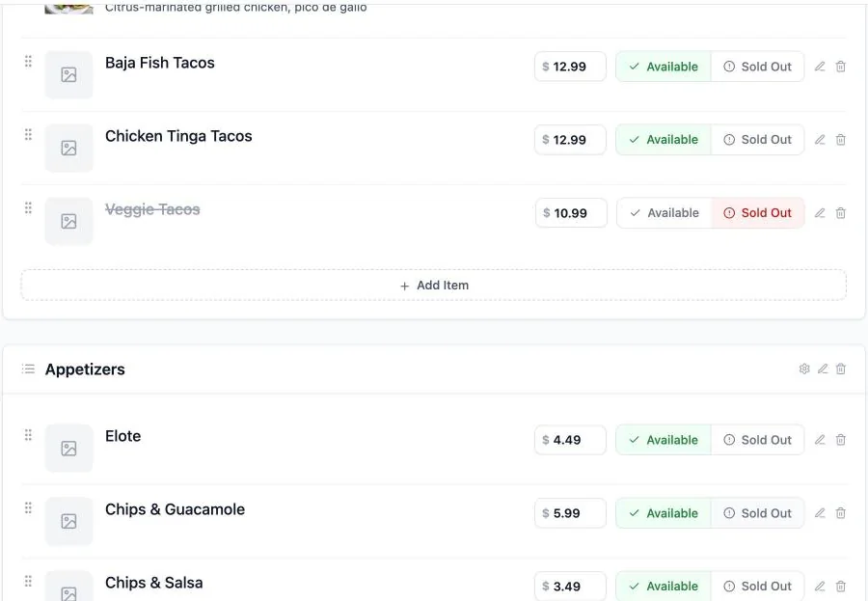Click the Chips & Guacamole item name
Screen dimensions: 868x601
(x=175, y=509)
